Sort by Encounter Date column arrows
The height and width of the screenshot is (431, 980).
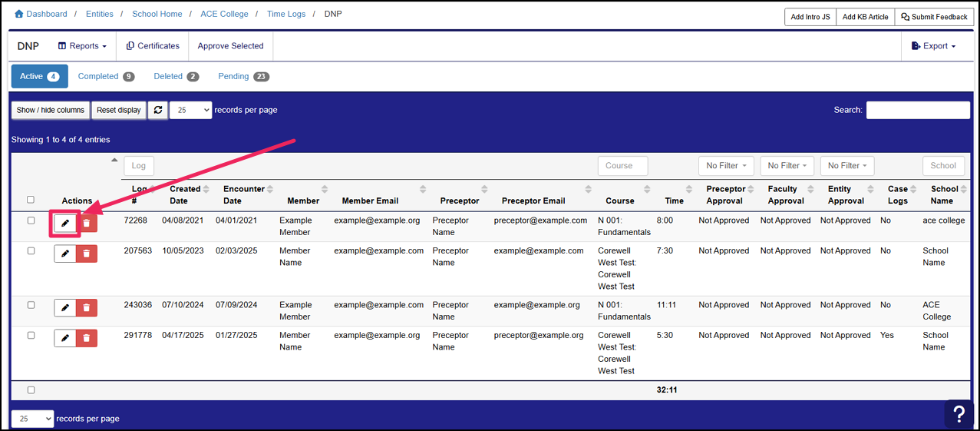[271, 189]
